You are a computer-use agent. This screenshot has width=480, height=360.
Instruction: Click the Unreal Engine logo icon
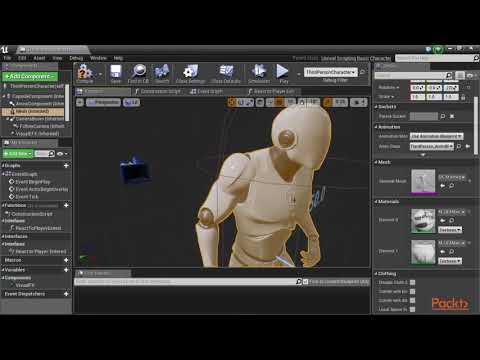5,50
